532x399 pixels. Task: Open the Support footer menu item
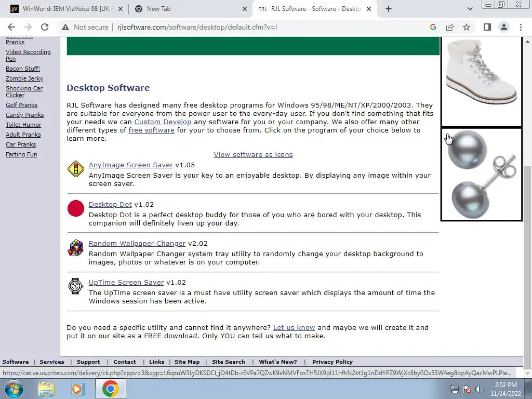coord(88,362)
